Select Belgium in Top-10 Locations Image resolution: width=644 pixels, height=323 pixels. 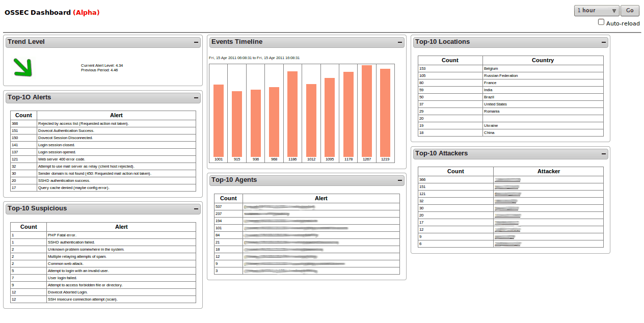(491, 68)
